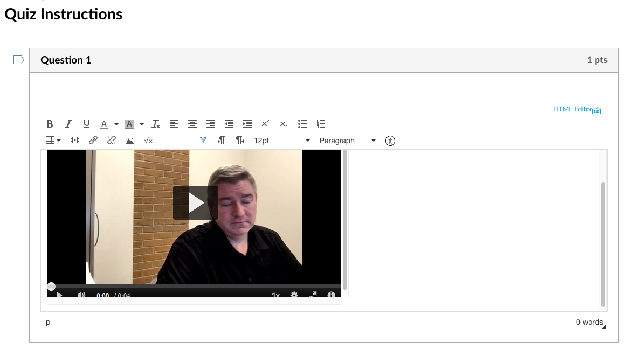This screenshot has width=642, height=364.
Task: Open the table insert menu
Action: [53, 141]
